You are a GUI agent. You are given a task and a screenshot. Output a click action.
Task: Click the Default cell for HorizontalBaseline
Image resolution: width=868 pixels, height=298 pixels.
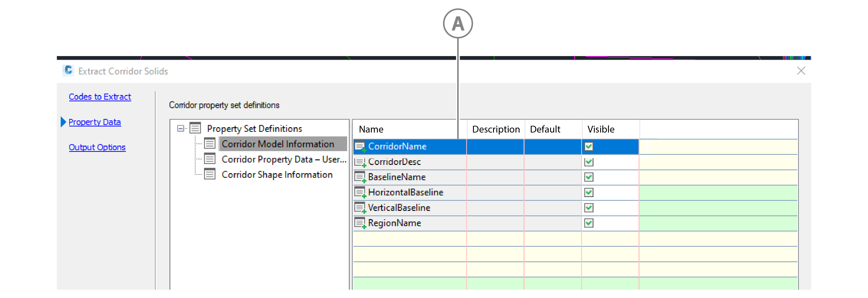[553, 192]
